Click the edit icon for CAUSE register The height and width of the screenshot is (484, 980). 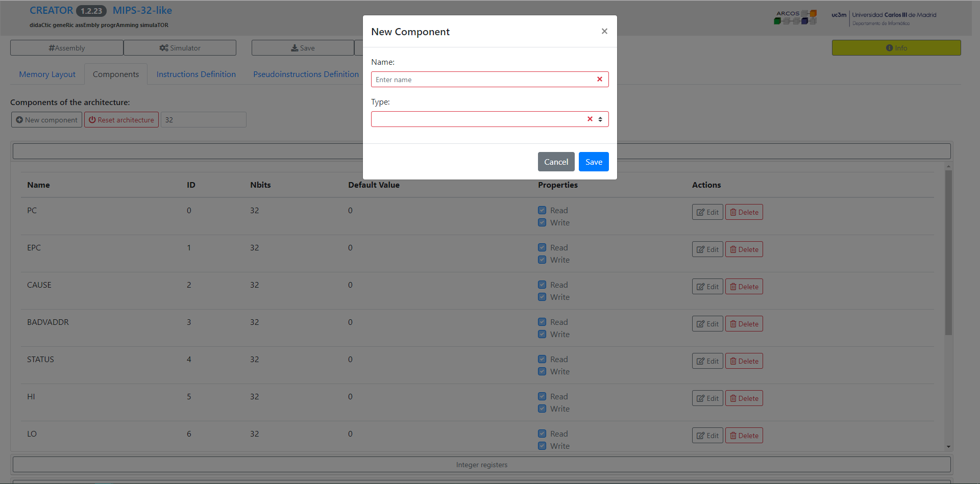tap(701, 287)
